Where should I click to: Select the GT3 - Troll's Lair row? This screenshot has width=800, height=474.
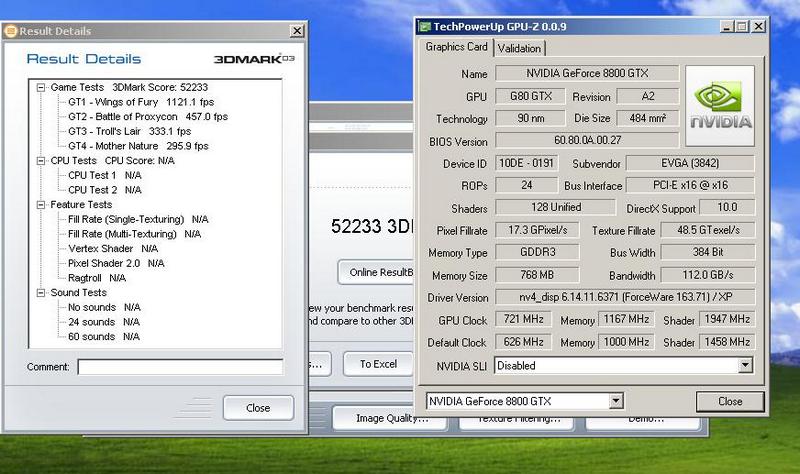pyautogui.click(x=130, y=132)
